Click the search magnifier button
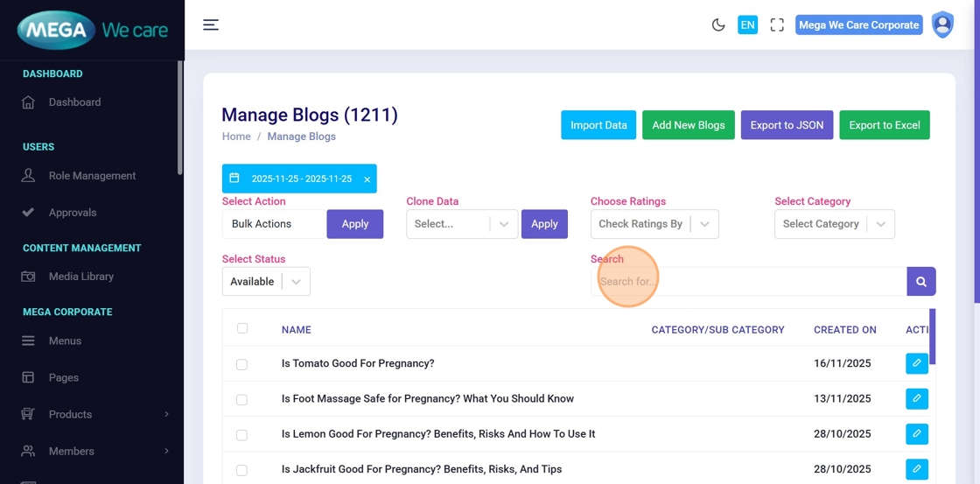Screen dimensions: 980x484 (x=921, y=282)
